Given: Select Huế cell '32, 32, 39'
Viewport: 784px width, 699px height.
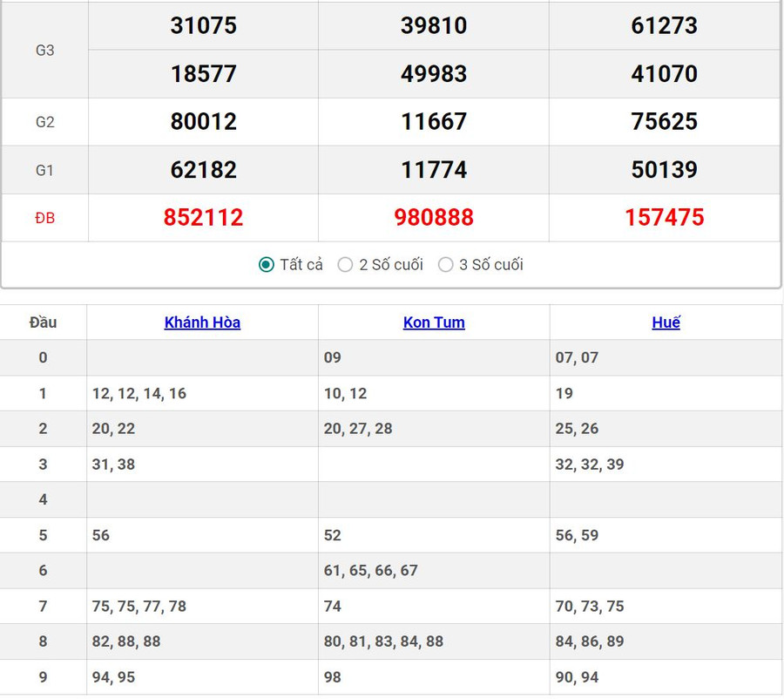Looking at the screenshot, I should click(590, 465).
